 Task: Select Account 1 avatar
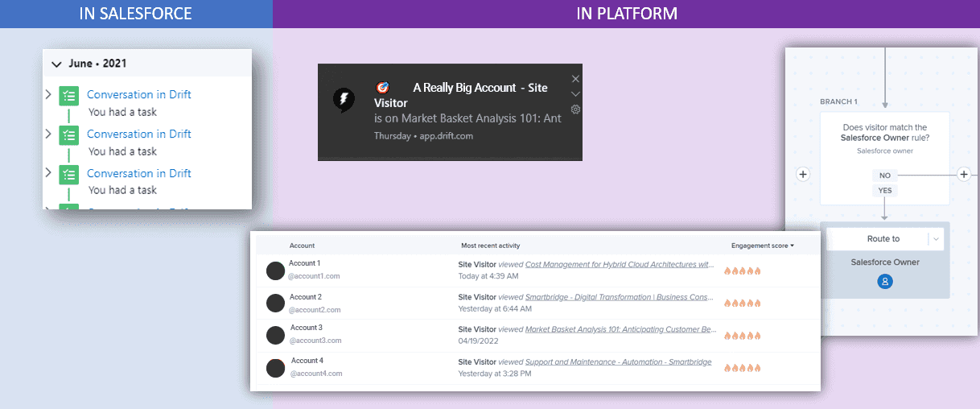276,271
